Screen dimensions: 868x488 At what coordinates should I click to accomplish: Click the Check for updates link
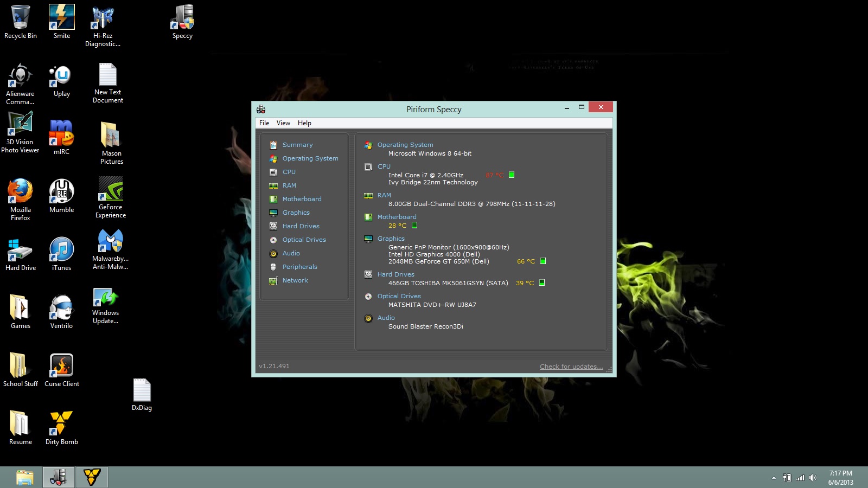point(571,367)
